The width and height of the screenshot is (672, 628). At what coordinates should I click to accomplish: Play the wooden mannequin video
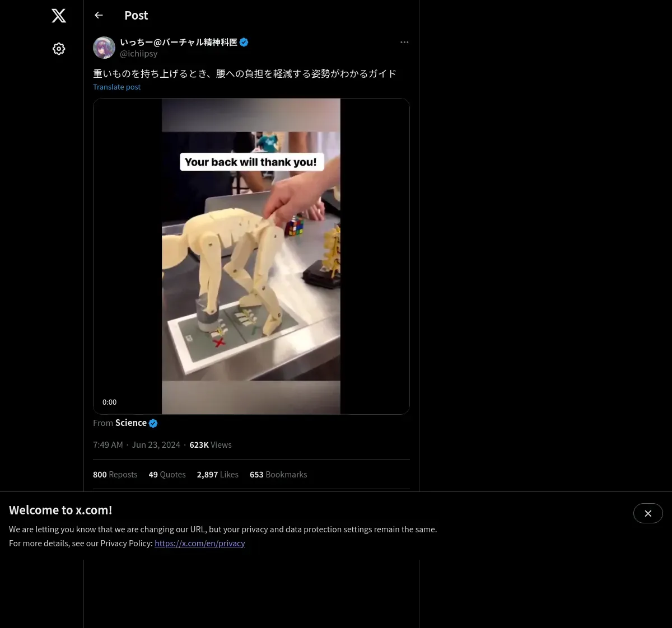(251, 256)
